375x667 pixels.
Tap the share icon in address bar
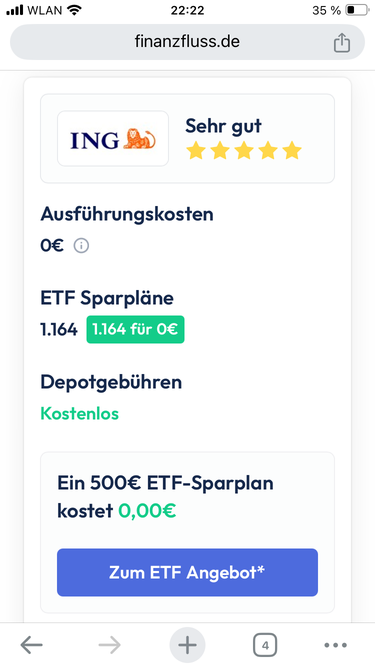pos(341,43)
